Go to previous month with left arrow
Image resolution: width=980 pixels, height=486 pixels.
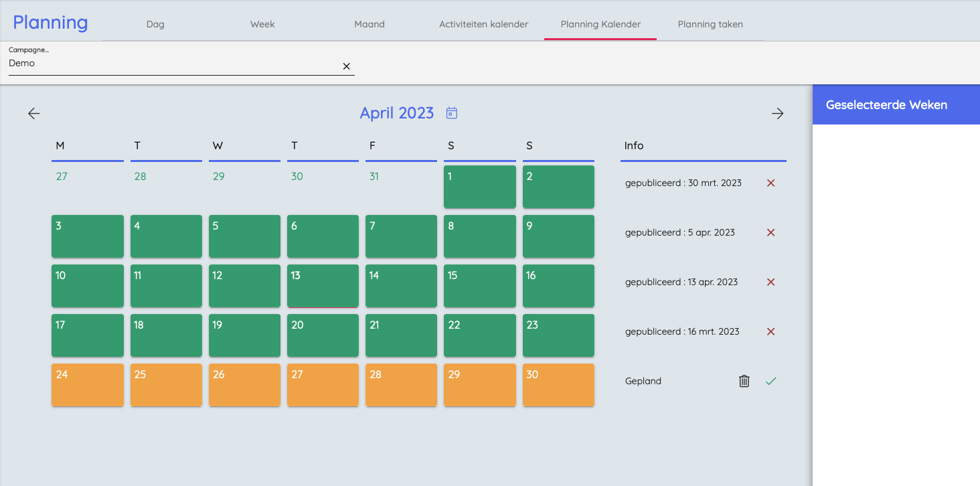(34, 114)
